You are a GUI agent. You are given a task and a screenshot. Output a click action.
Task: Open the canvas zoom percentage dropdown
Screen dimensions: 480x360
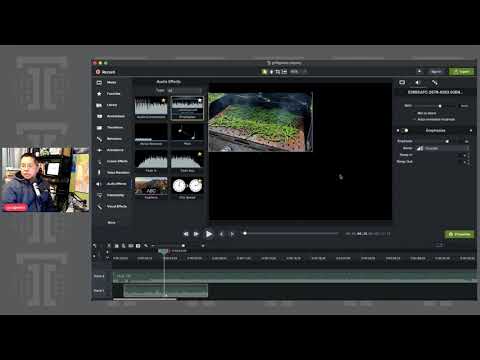[298, 71]
